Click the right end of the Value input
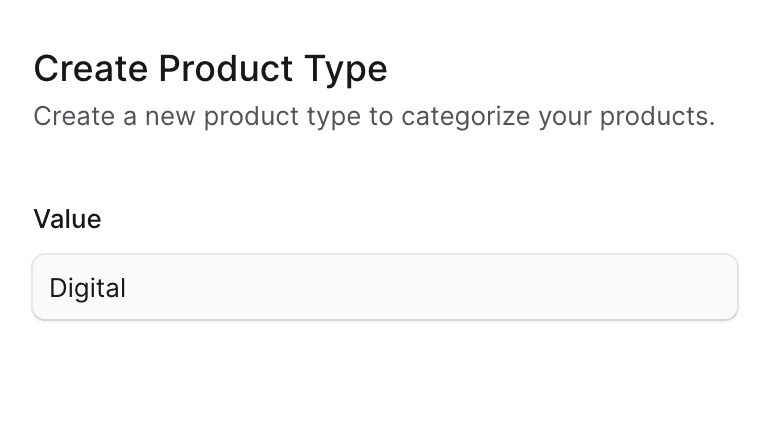 coord(715,288)
